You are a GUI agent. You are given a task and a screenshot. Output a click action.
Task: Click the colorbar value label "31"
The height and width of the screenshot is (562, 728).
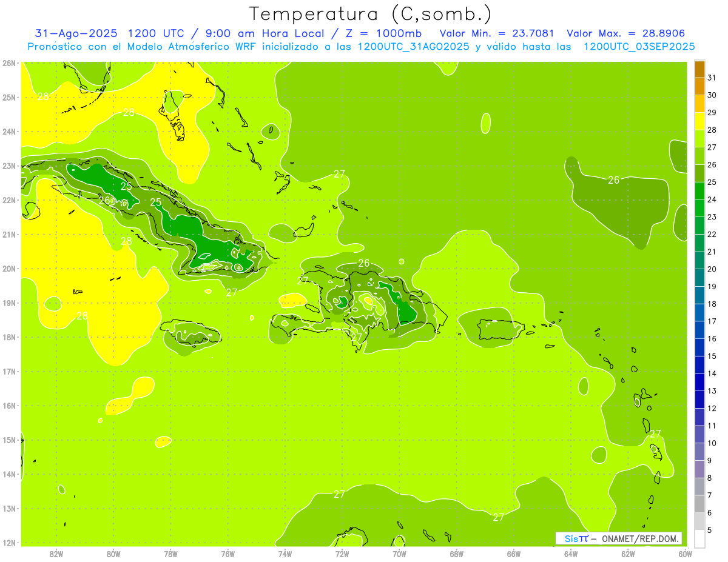tap(712, 78)
